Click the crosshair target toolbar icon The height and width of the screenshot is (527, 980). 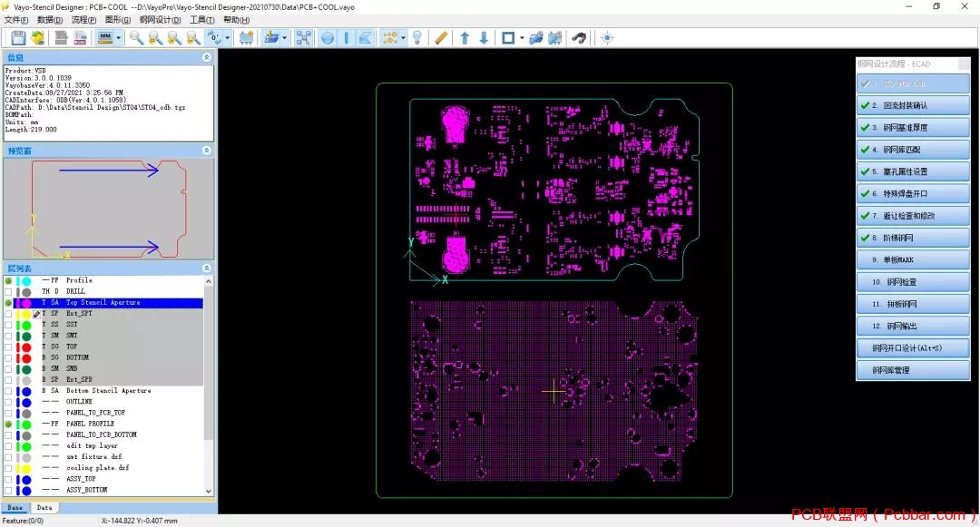[607, 38]
